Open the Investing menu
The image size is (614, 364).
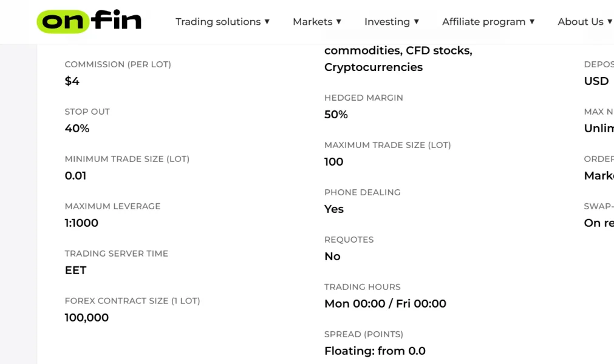point(387,22)
